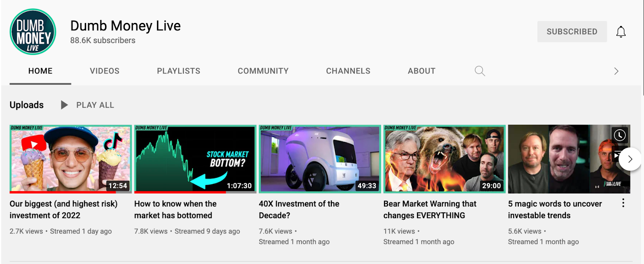The width and height of the screenshot is (644, 264).
Task: Click '2.7K views' under first video
Action: coord(26,231)
